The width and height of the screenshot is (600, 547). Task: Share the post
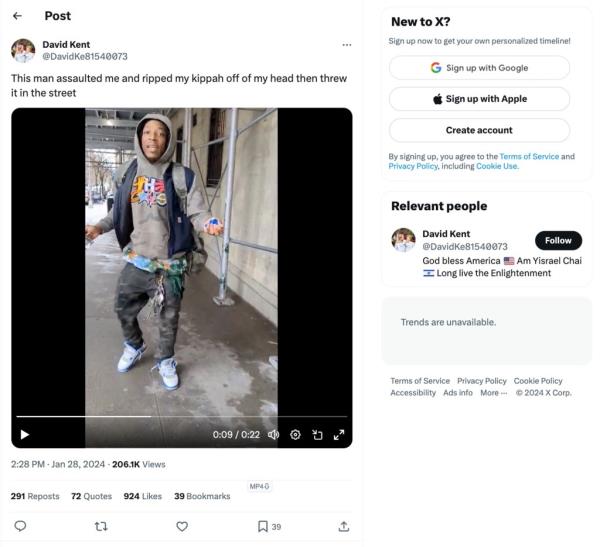(344, 526)
